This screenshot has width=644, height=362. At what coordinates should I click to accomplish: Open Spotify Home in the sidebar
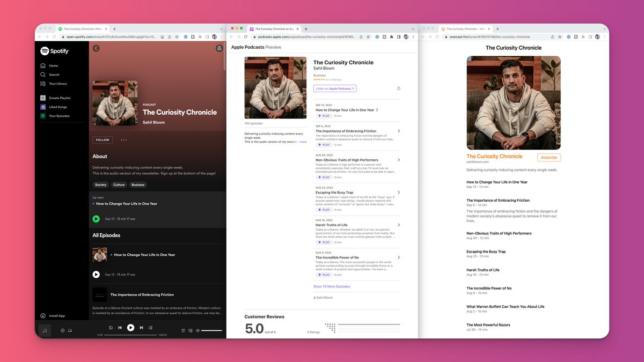coord(53,65)
